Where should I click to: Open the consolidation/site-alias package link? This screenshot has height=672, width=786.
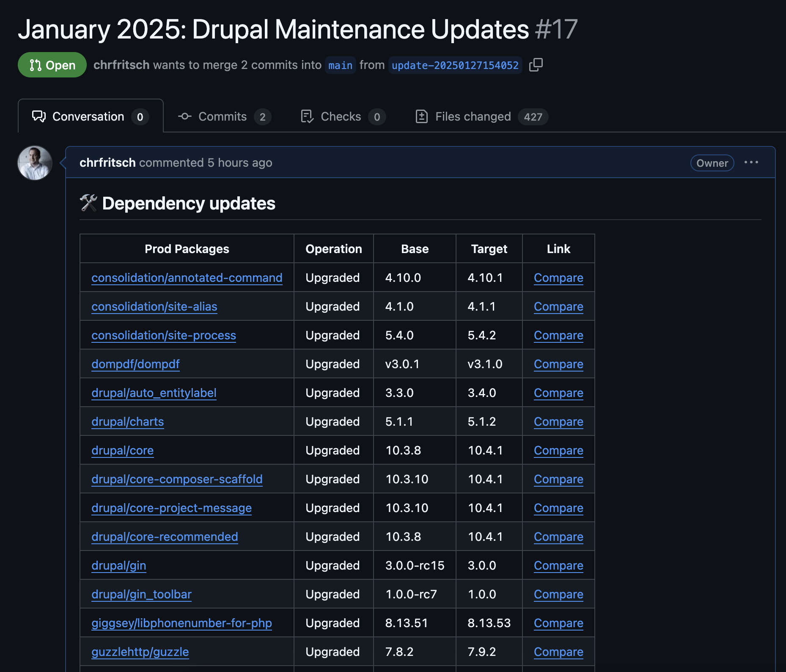154,306
